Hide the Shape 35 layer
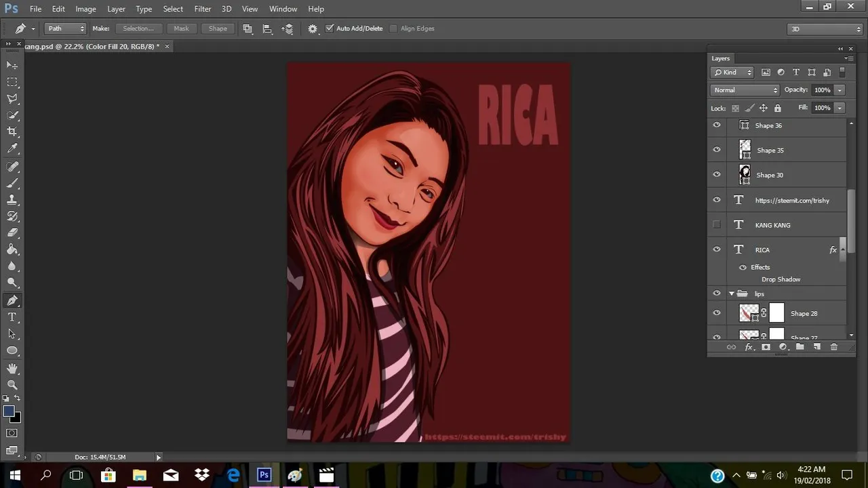The height and width of the screenshot is (488, 868). (717, 150)
